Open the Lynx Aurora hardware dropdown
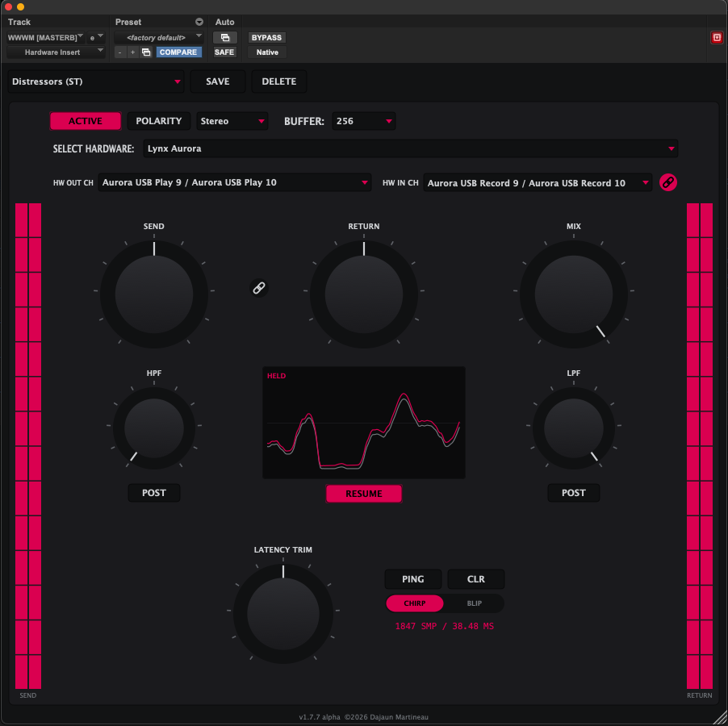728x726 pixels. point(411,148)
